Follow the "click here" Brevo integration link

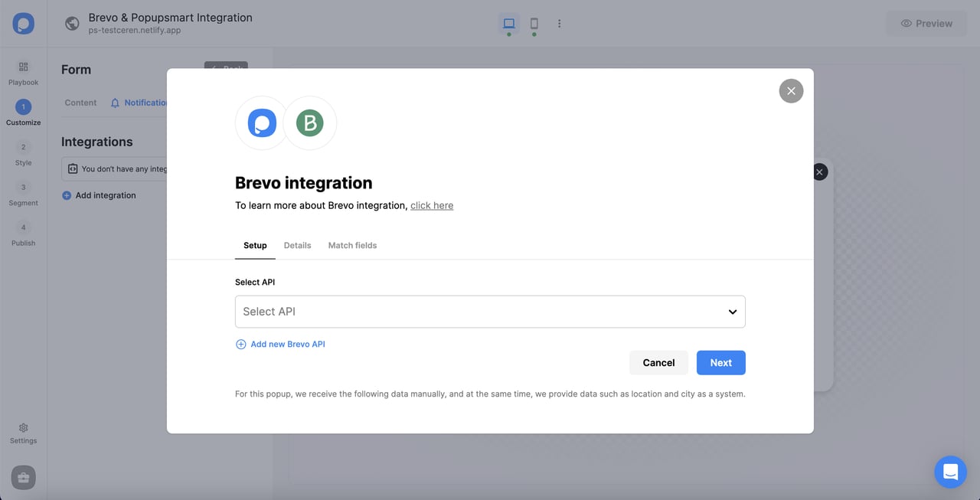(x=431, y=205)
